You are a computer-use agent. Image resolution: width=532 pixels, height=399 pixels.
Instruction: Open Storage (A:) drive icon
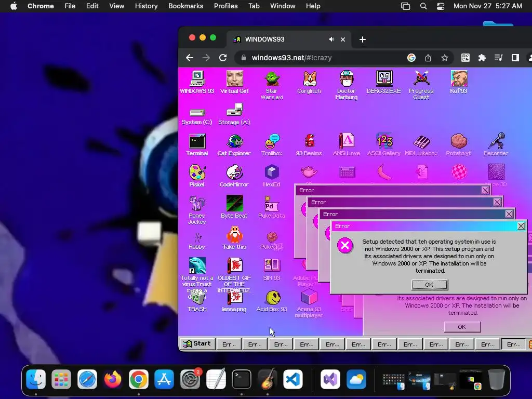tap(234, 114)
